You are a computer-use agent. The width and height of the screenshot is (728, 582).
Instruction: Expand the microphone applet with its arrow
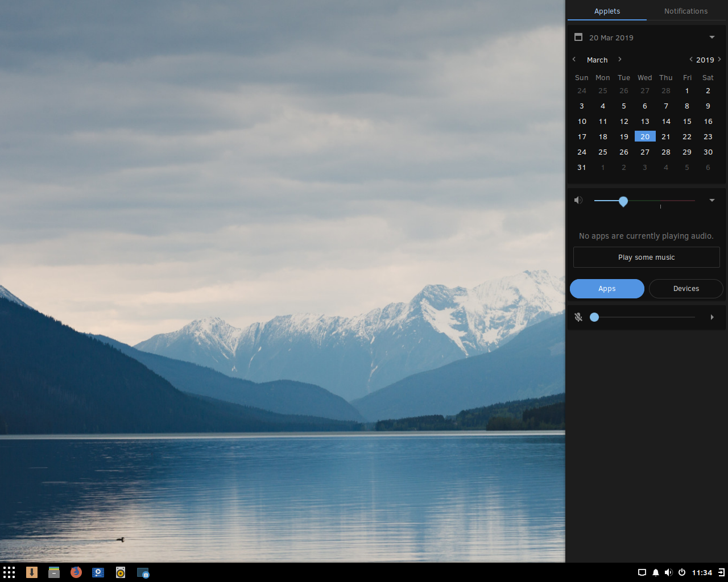point(712,317)
